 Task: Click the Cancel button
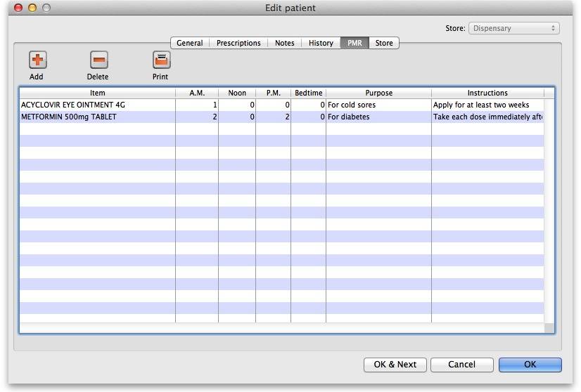tap(461, 365)
